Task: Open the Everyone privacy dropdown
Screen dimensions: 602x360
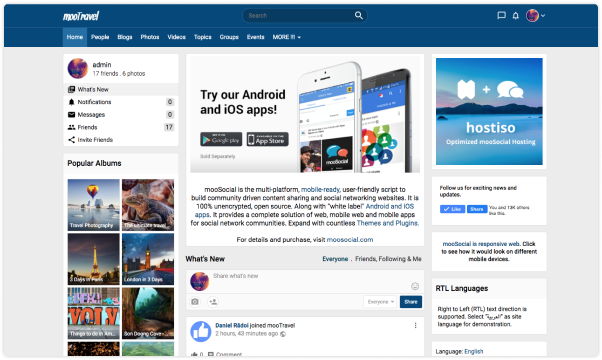Action: pos(380,302)
